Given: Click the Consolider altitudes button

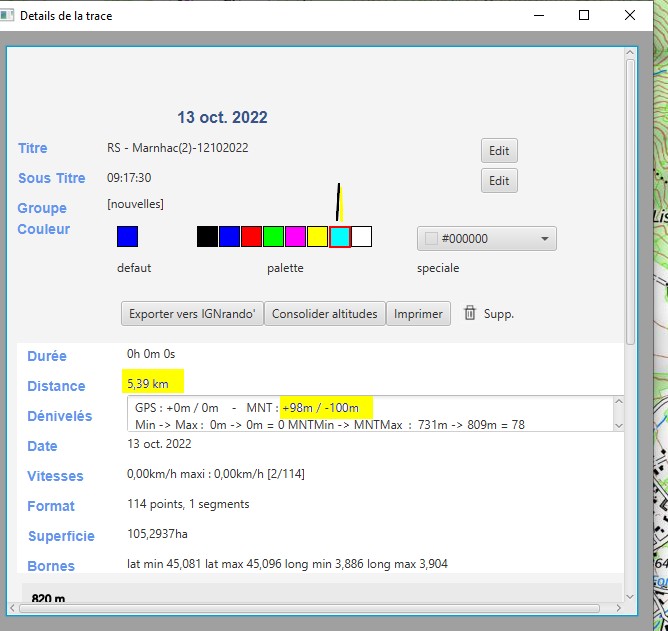Looking at the screenshot, I should [x=324, y=313].
